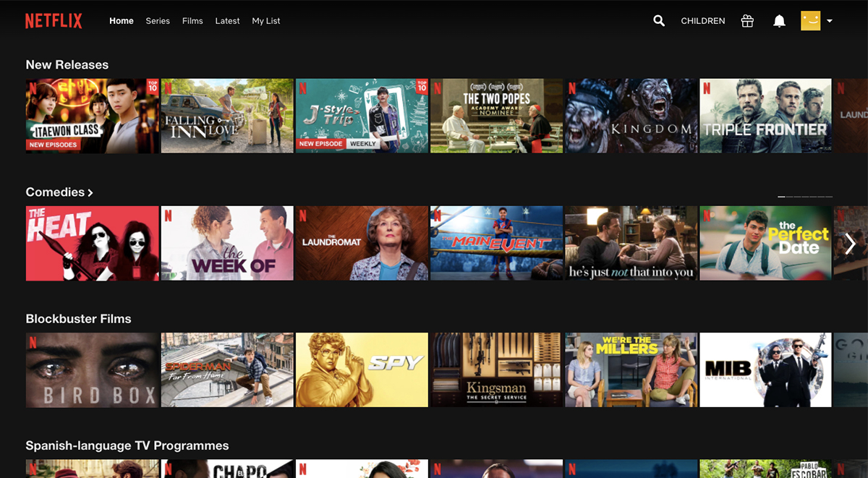
Task: Open the Films menu item
Action: click(x=192, y=21)
